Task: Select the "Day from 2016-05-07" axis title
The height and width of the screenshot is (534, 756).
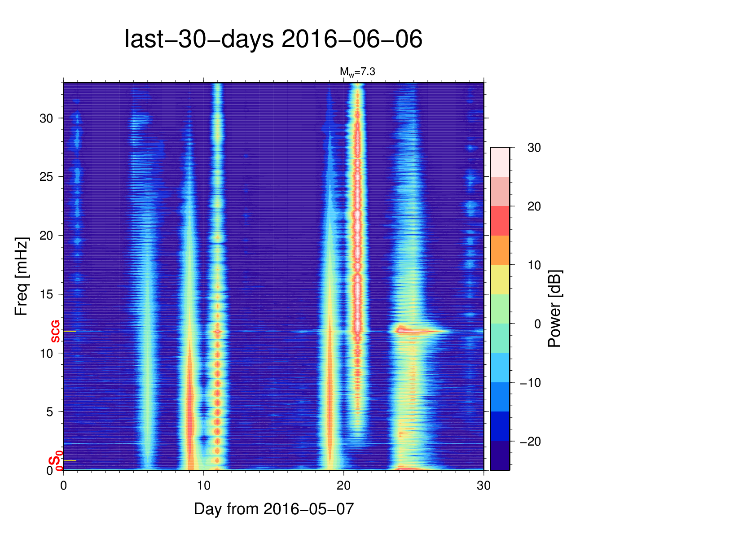Action: 273,509
